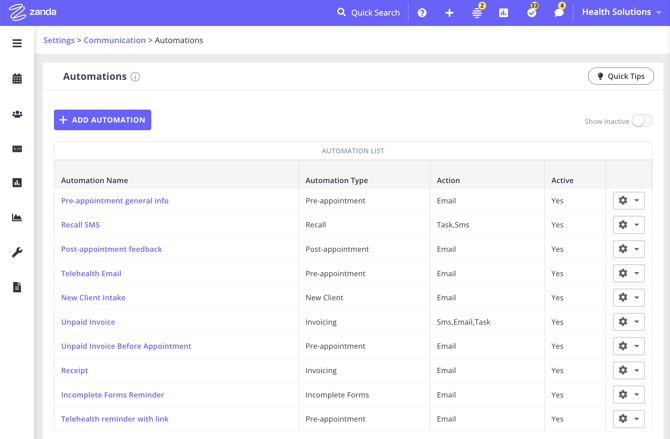
Task: Toggle the hamburger menu icon
Action: pyautogui.click(x=17, y=44)
